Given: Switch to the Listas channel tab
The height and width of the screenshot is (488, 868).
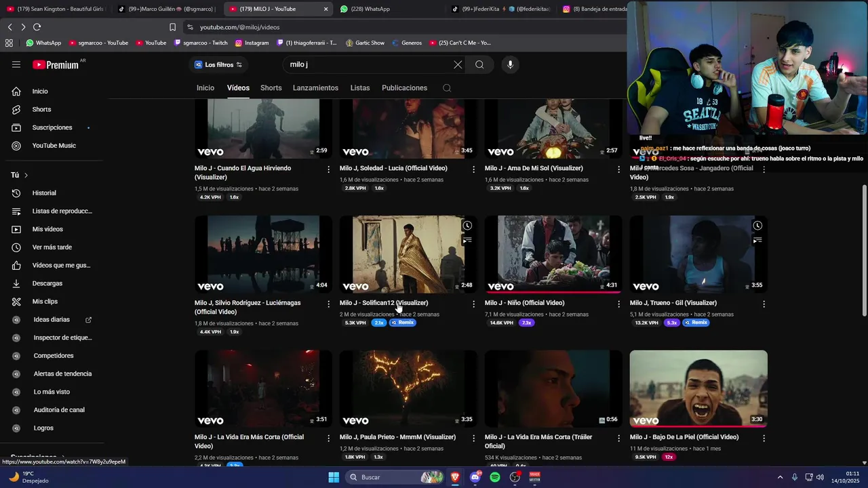Looking at the screenshot, I should click(360, 88).
